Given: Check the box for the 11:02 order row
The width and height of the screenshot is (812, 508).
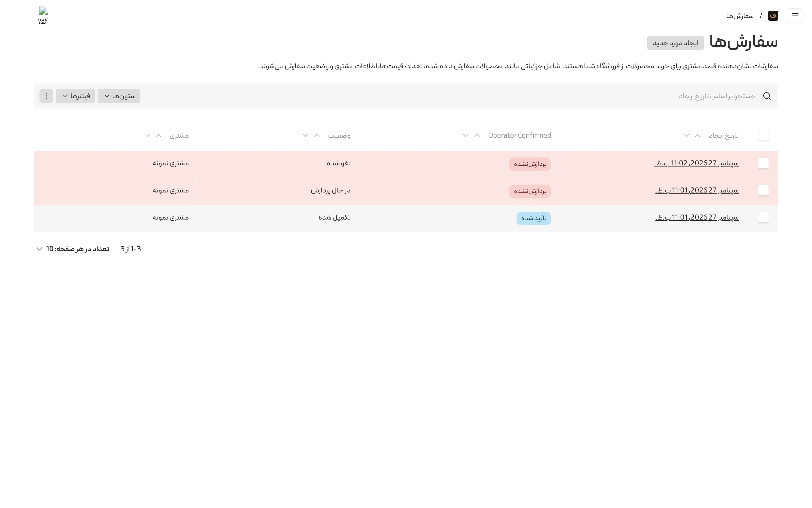Looking at the screenshot, I should click(x=763, y=163).
